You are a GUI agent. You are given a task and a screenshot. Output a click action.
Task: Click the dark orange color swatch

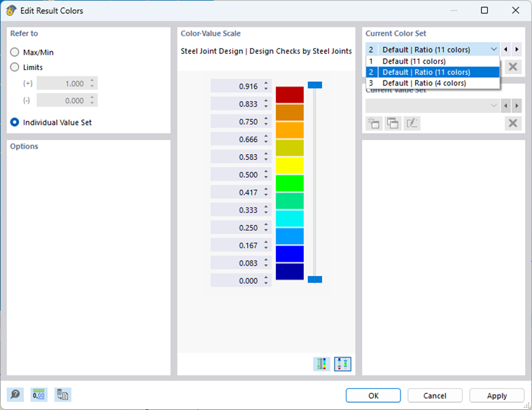click(289, 112)
